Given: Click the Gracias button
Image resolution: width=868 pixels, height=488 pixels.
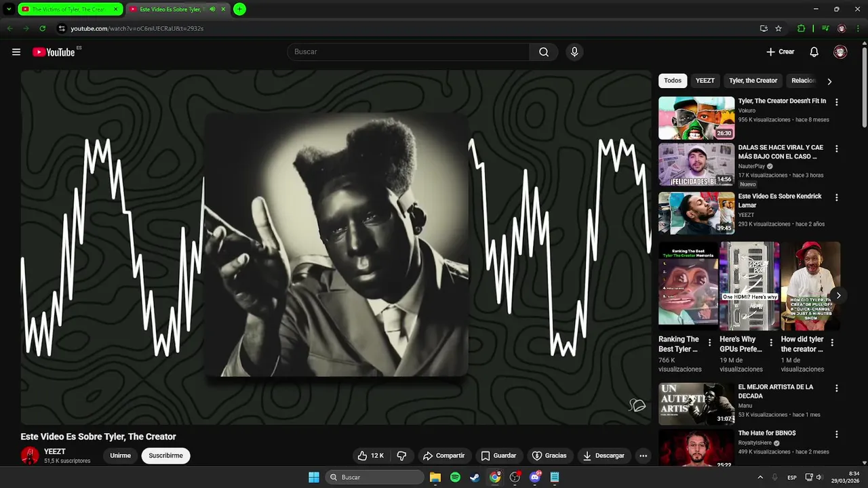Looking at the screenshot, I should [x=549, y=455].
